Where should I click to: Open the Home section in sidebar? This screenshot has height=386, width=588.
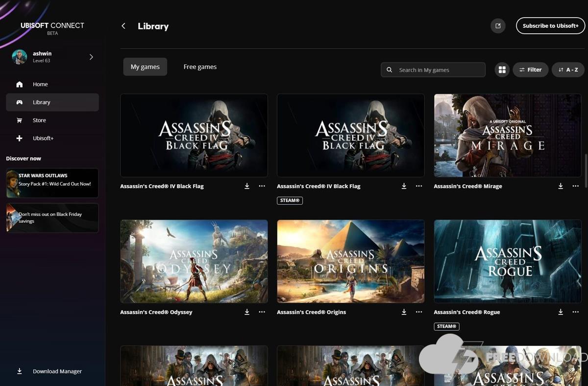[40, 84]
